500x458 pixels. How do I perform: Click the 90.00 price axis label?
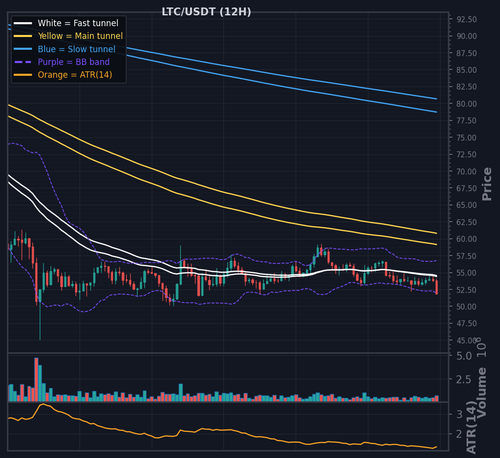(x=466, y=36)
